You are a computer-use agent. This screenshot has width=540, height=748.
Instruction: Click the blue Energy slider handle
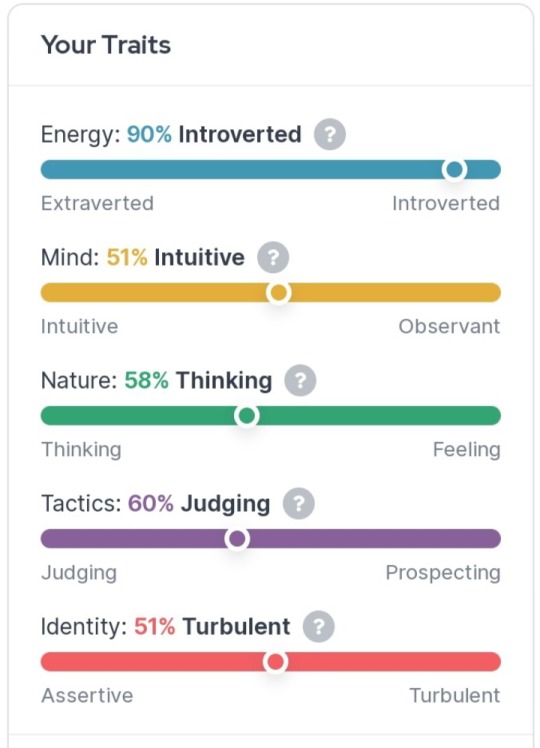coord(454,169)
